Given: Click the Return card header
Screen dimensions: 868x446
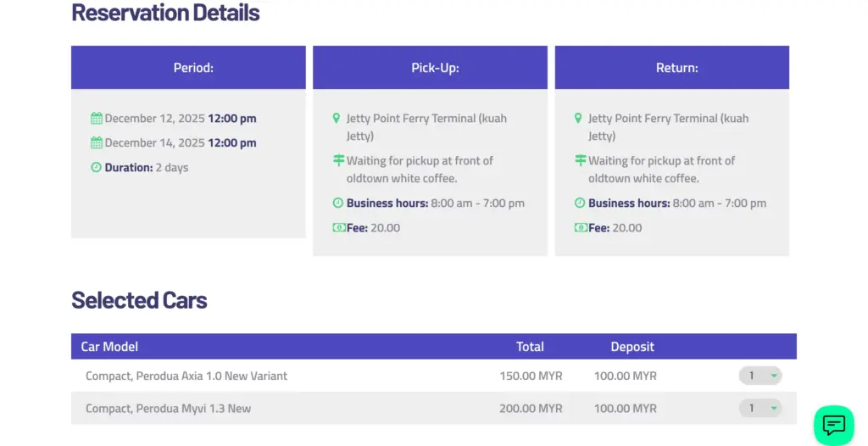Looking at the screenshot, I should [671, 68].
